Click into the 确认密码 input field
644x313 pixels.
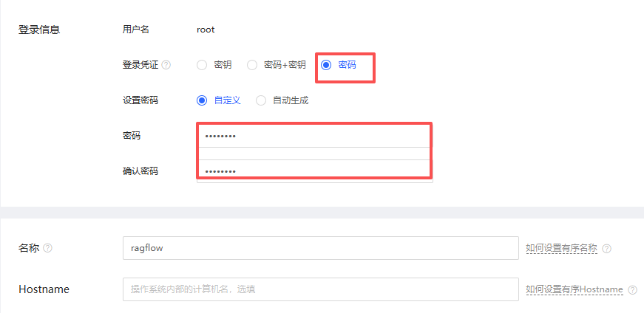(314, 171)
